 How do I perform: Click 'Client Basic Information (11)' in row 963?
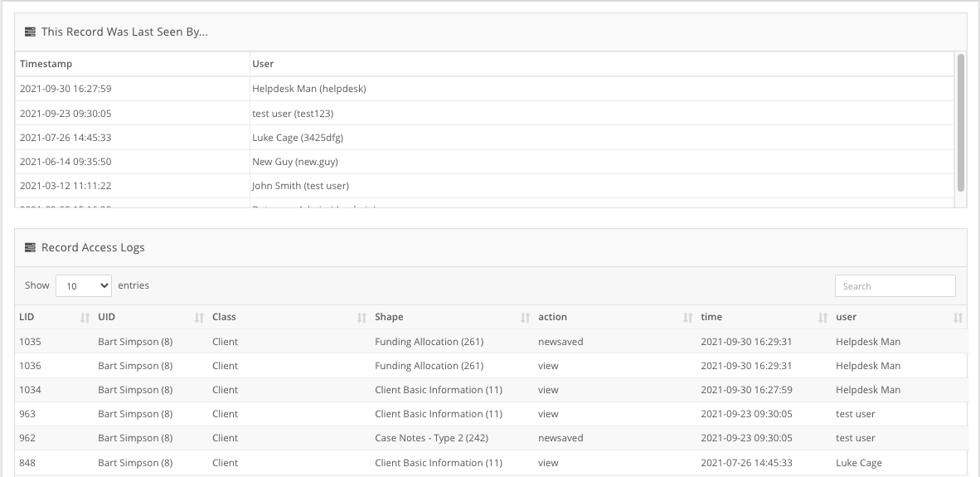(439, 414)
